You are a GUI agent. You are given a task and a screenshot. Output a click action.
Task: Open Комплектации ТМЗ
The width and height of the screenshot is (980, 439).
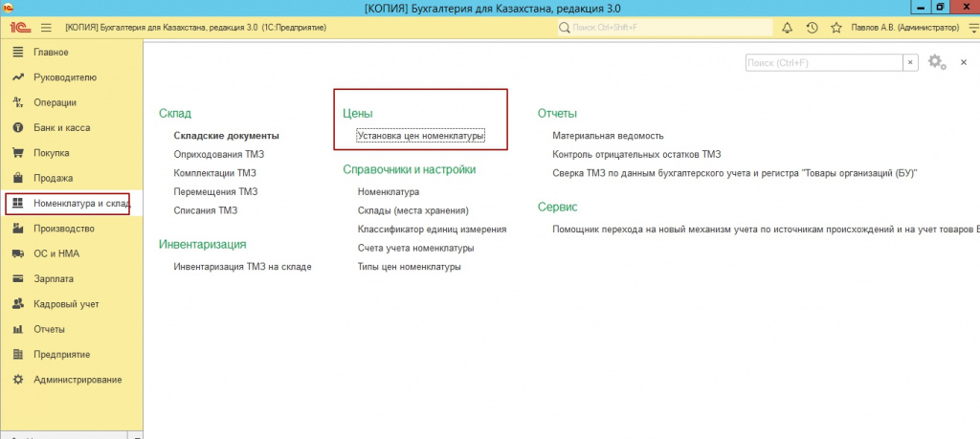click(x=215, y=173)
